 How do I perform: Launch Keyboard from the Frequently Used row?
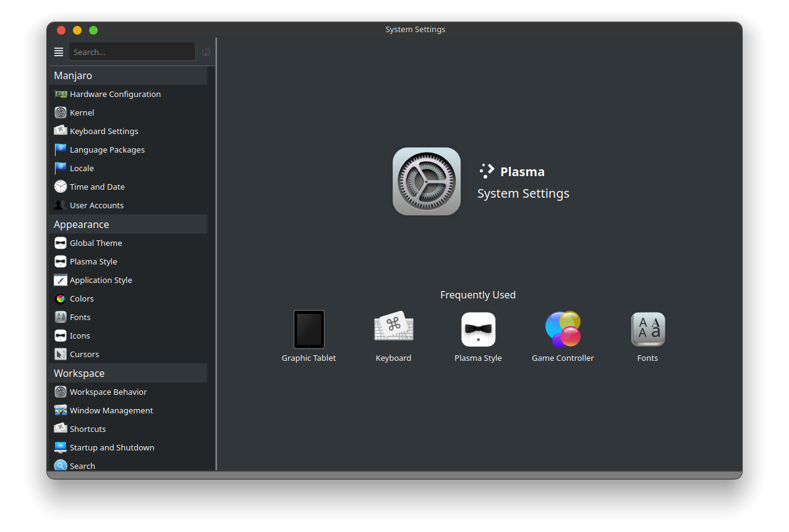393,336
